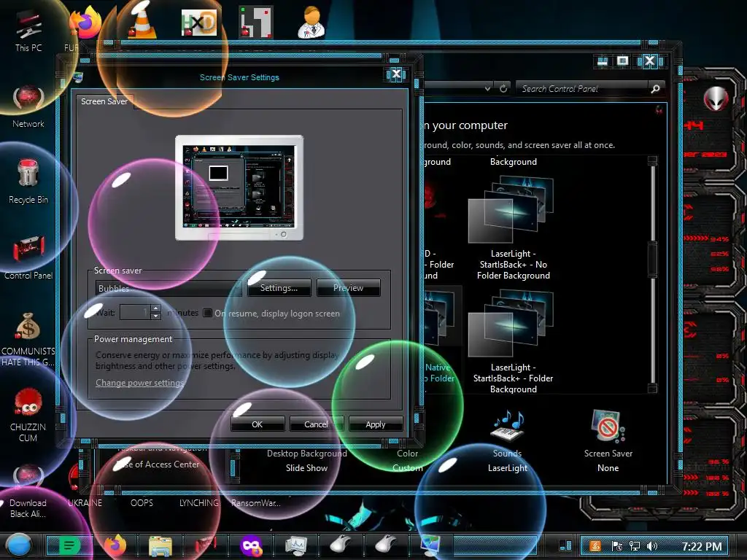
Task: Increase the Wait minutes spinner value
Action: pos(155,308)
